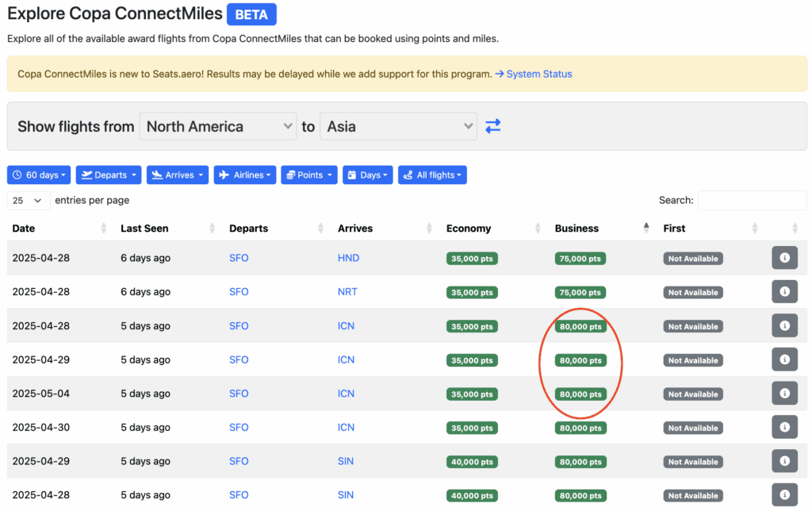Click the info icon on the first HND row
812x511 pixels.
pyautogui.click(x=784, y=257)
